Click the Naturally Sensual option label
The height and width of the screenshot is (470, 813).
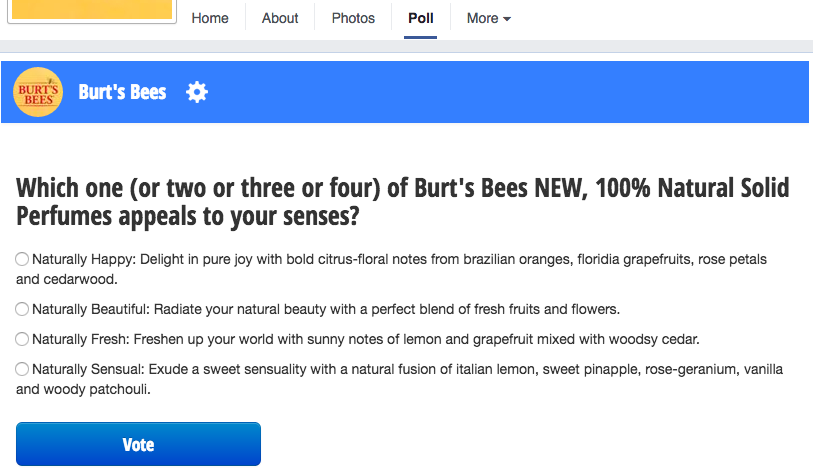[399, 379]
